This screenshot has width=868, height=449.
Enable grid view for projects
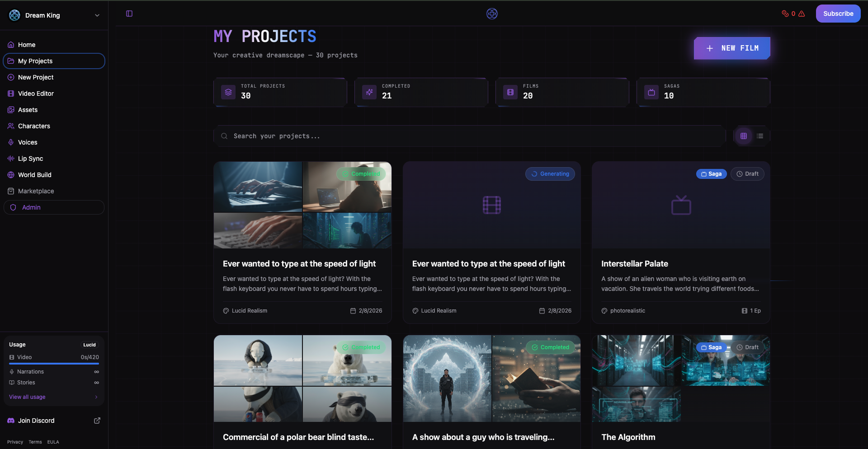pyautogui.click(x=744, y=136)
